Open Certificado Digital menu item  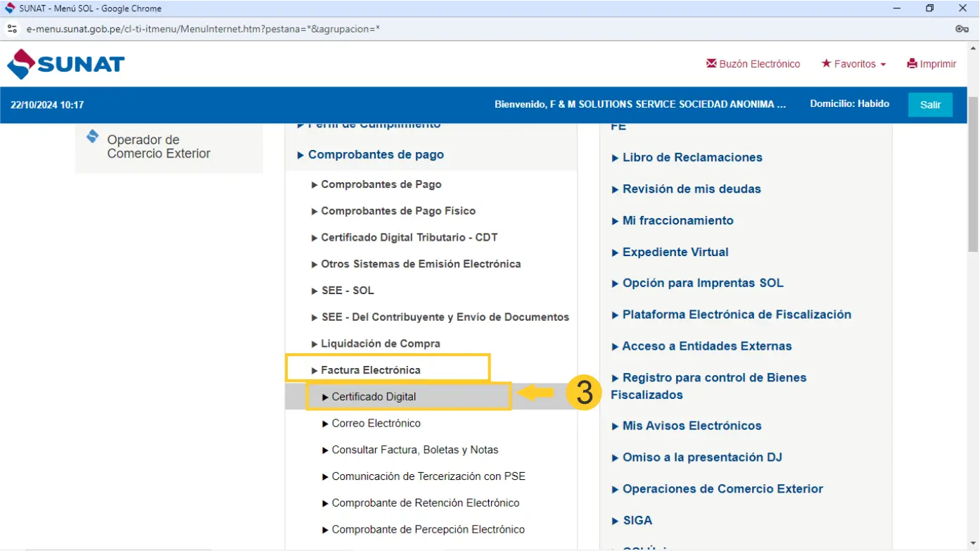pyautogui.click(x=374, y=397)
